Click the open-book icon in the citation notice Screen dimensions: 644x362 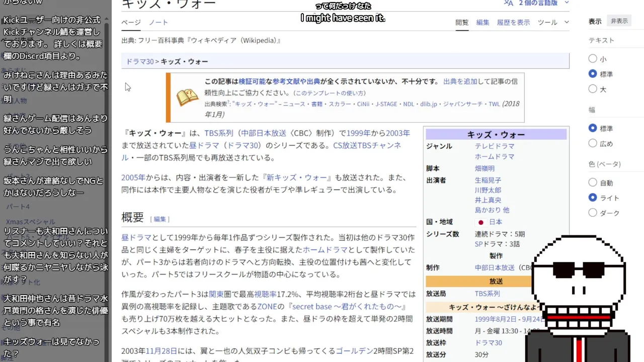pyautogui.click(x=187, y=97)
